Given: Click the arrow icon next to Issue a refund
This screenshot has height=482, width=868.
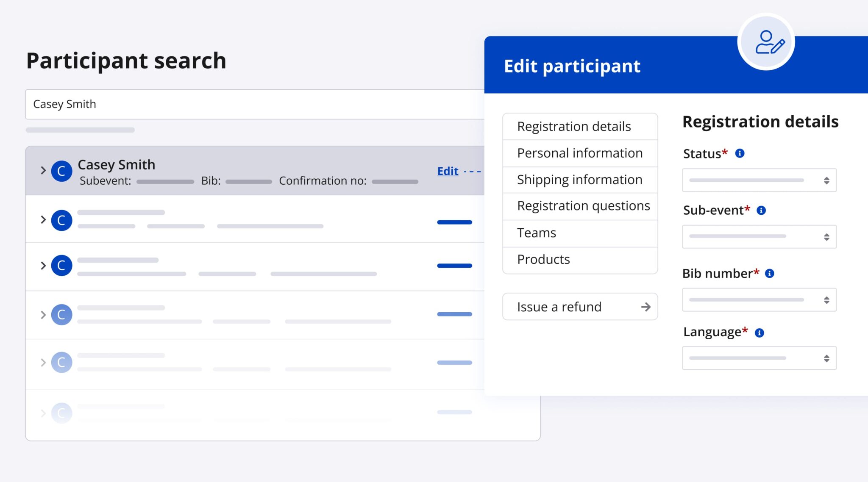Looking at the screenshot, I should [x=645, y=307].
